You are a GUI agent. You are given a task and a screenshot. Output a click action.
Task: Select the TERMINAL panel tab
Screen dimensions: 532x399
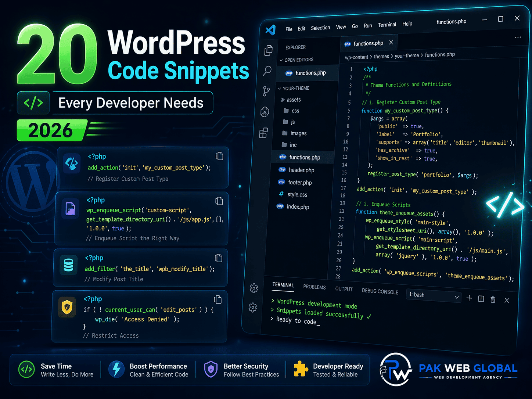tap(283, 285)
